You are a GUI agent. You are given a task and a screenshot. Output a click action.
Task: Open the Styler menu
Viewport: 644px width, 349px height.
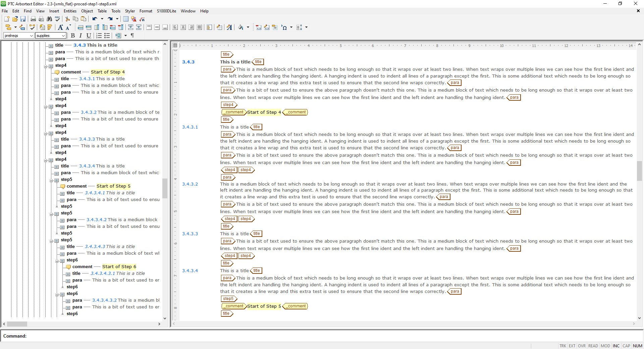[130, 11]
